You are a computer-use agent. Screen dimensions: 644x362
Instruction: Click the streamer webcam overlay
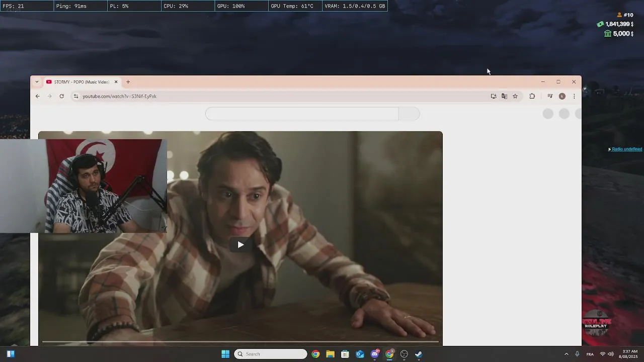[x=84, y=186]
